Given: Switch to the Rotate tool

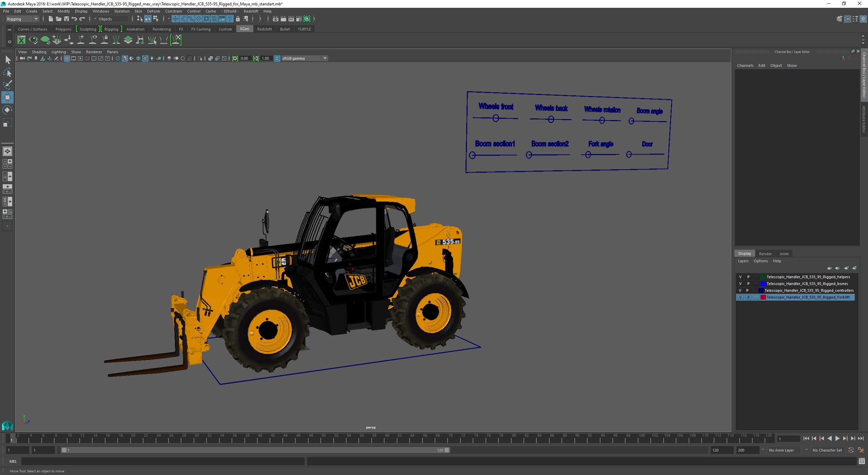Looking at the screenshot, I should pos(7,110).
